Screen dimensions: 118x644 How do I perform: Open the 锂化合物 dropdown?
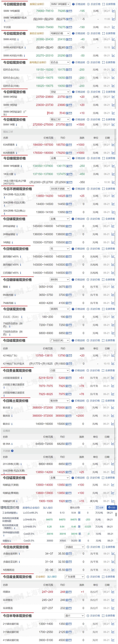click(81, 508)
